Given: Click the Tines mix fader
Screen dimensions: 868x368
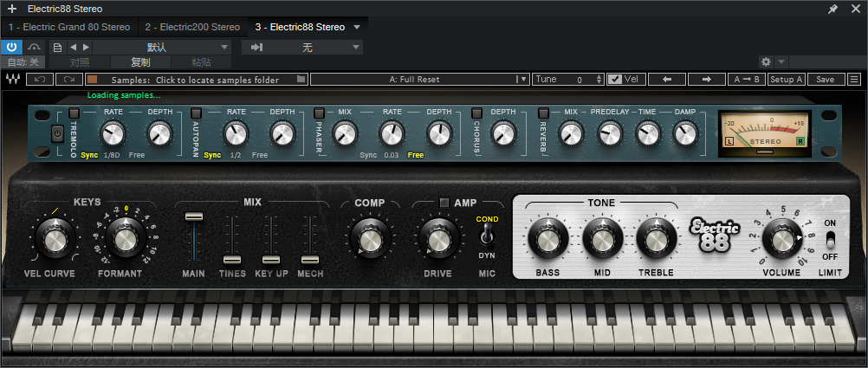Looking at the screenshot, I should pos(232,259).
